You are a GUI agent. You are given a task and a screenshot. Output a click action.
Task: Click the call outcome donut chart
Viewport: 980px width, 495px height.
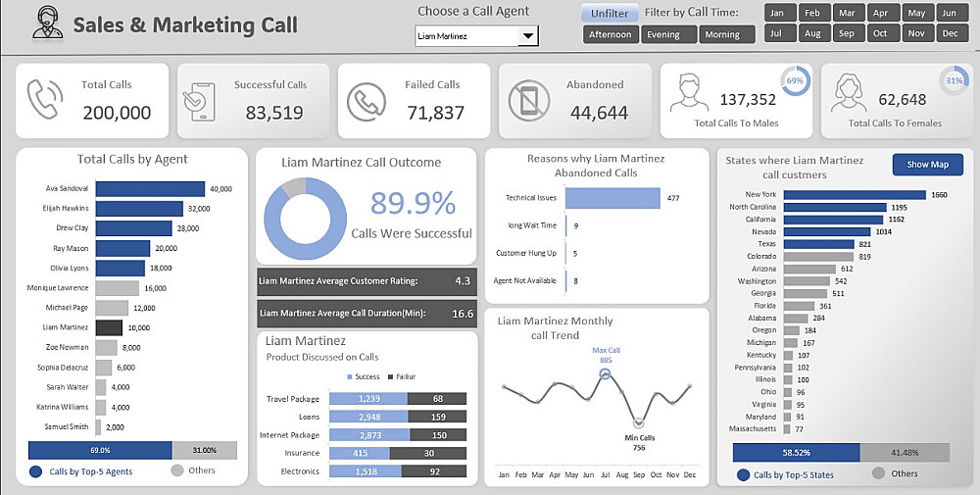305,219
